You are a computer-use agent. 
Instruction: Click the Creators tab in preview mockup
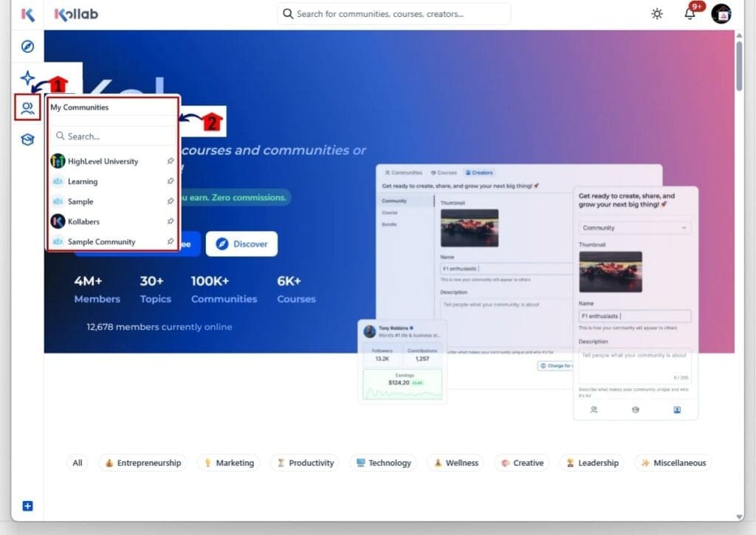coord(478,173)
